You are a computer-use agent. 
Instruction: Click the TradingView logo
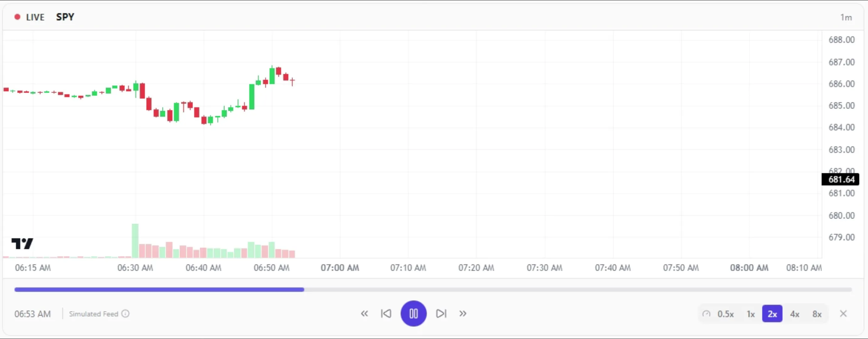[22, 243]
